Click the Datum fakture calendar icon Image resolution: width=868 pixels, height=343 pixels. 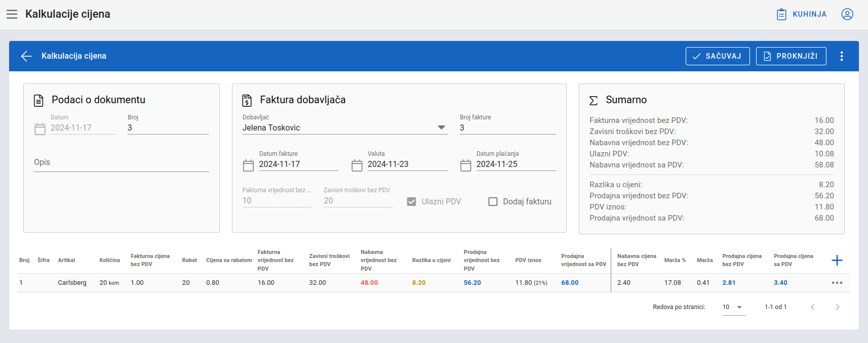click(x=248, y=165)
